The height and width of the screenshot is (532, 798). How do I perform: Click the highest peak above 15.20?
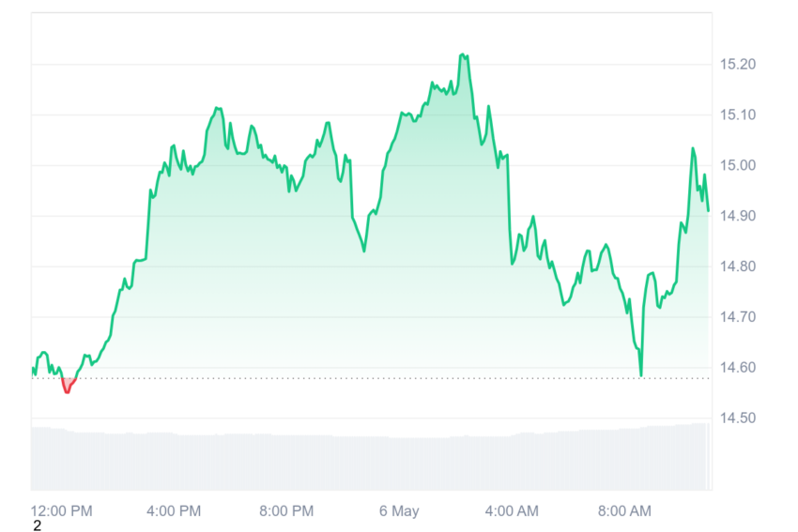point(463,54)
